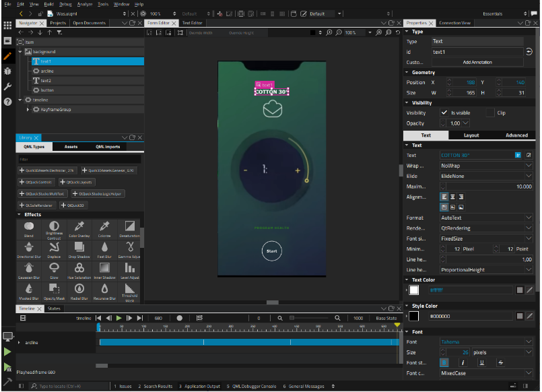The width and height of the screenshot is (542, 392).
Task: Collapse the background item in Navigator
Action: (x=20, y=51)
